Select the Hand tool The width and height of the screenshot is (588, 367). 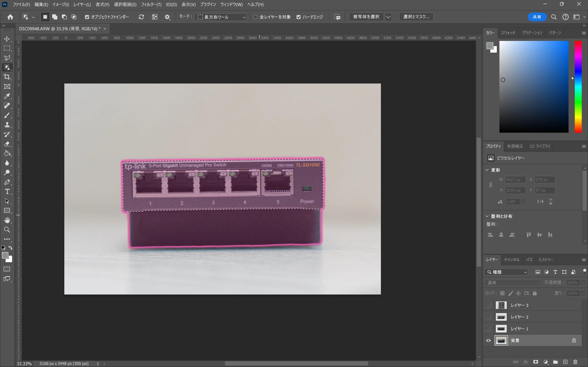click(7, 220)
